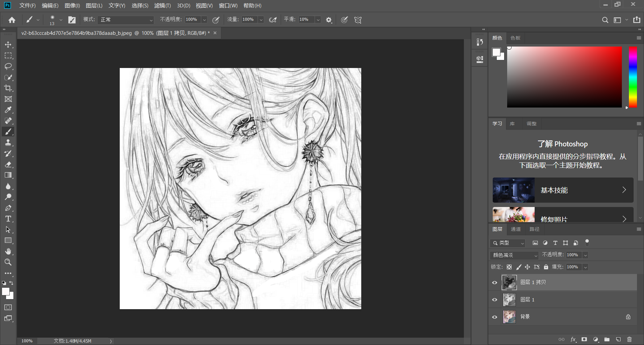Select the History Brush tool
Screen dimensions: 644x345
click(x=8, y=153)
